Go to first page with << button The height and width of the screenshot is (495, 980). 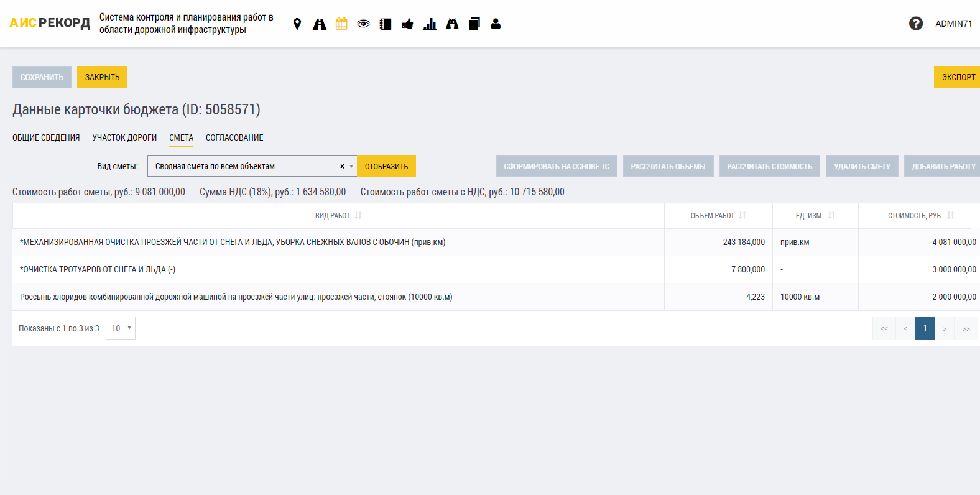click(x=884, y=328)
